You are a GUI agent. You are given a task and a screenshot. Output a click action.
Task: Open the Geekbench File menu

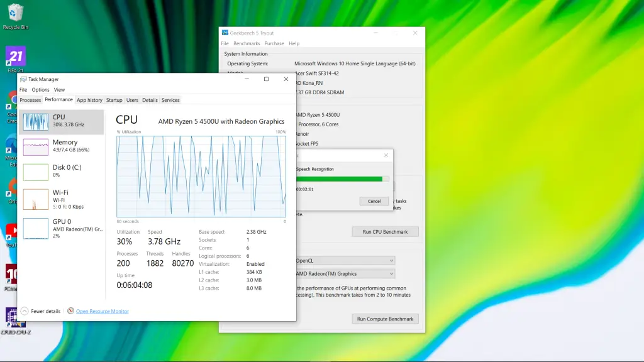point(225,43)
